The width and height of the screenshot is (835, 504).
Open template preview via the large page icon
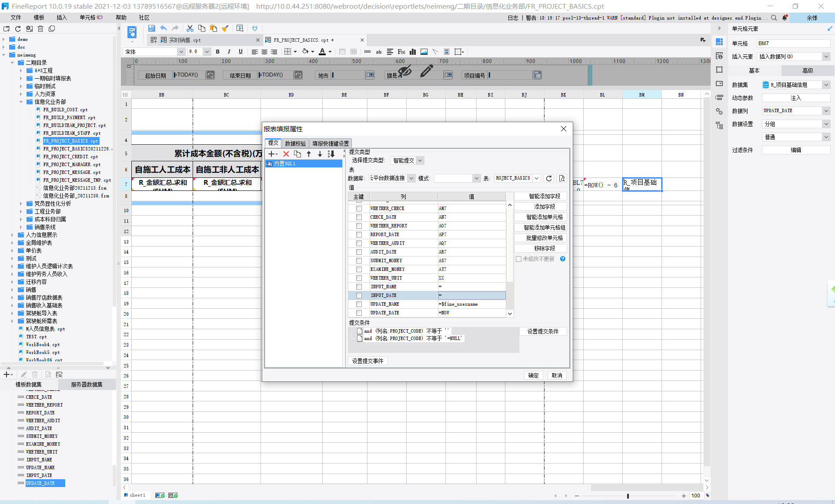pyautogui.click(x=132, y=32)
